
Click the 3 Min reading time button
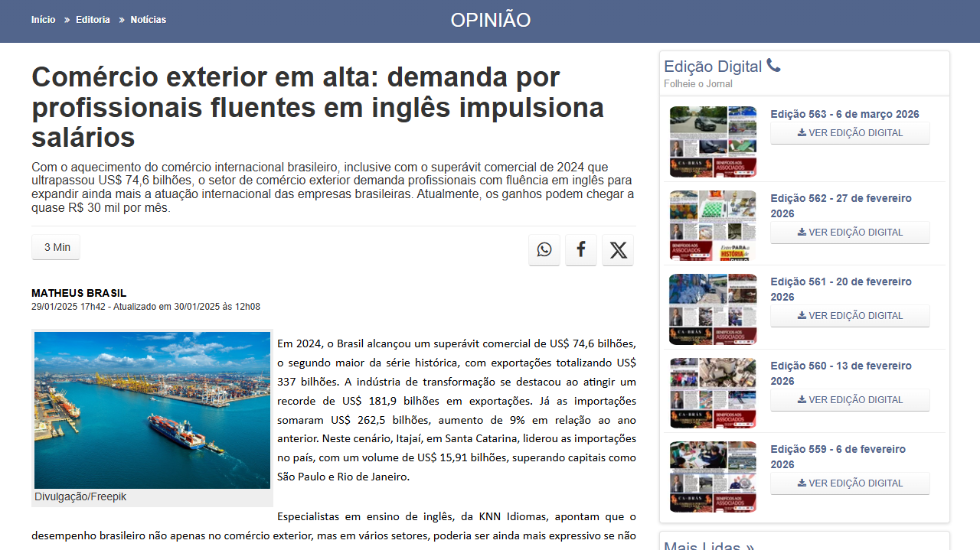57,247
